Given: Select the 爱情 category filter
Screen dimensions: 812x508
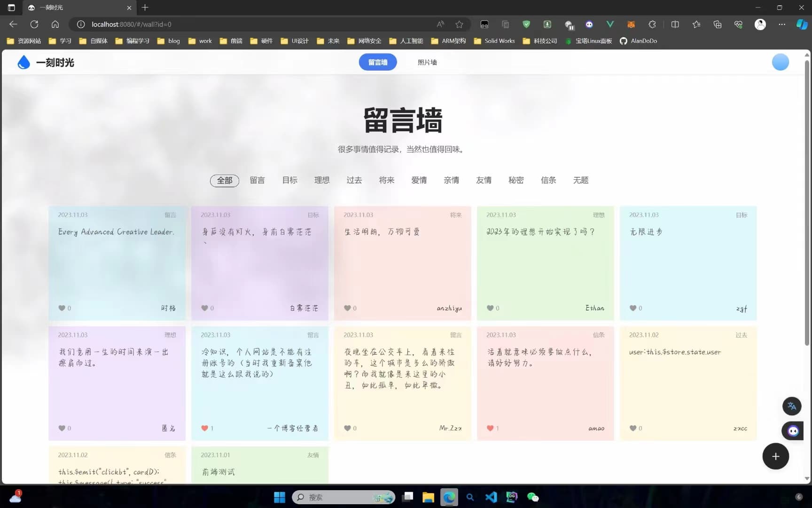Looking at the screenshot, I should point(419,180).
